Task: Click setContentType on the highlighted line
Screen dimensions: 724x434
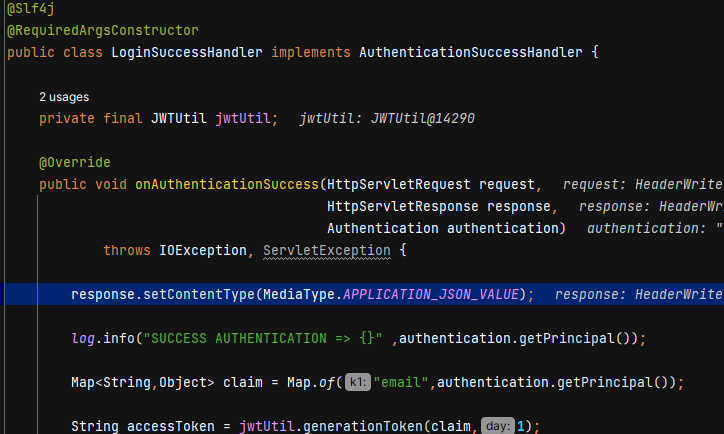Action: click(199, 294)
